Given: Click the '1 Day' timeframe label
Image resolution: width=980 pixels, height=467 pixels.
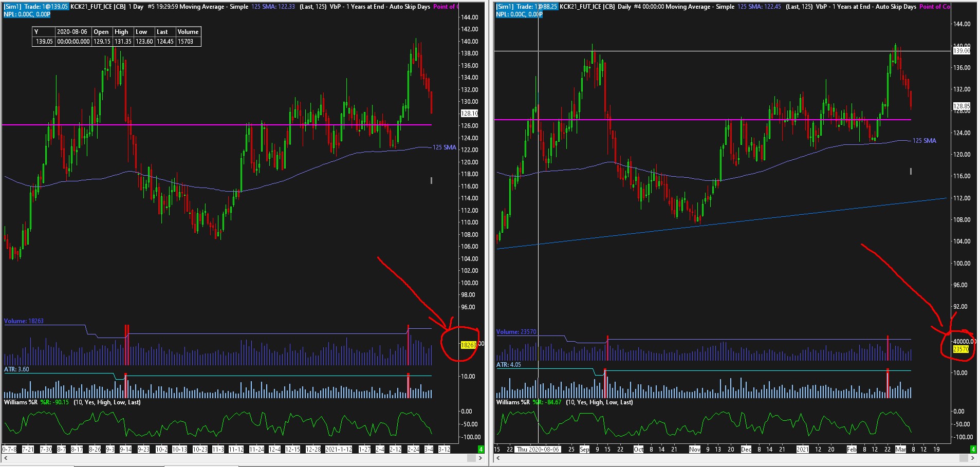Looking at the screenshot, I should (136, 7).
